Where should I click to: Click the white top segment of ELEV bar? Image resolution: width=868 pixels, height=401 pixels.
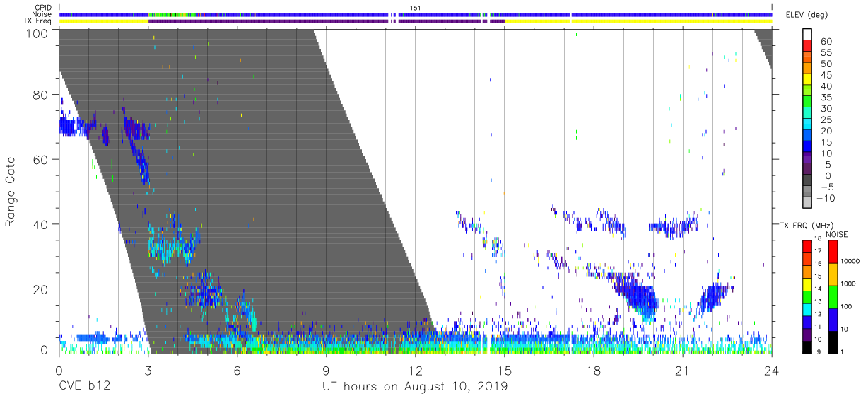[807, 35]
